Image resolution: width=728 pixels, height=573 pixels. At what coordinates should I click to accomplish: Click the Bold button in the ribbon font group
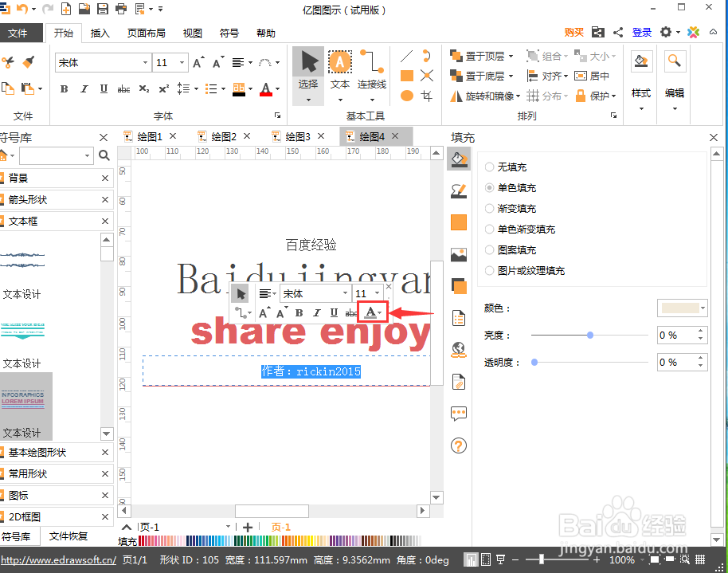64,88
